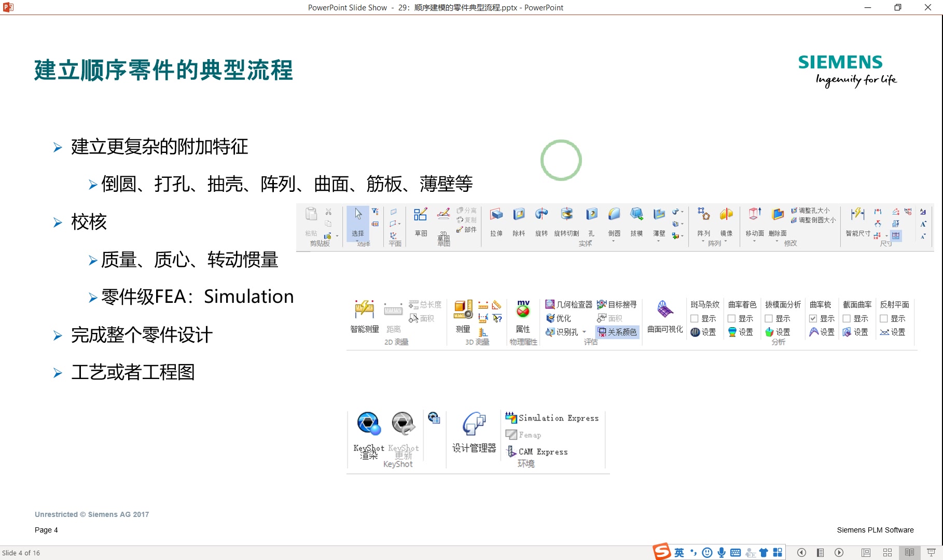The height and width of the screenshot is (560, 943).
Task: Toggle 截面曲率 显示 checkbox
Action: [847, 319]
